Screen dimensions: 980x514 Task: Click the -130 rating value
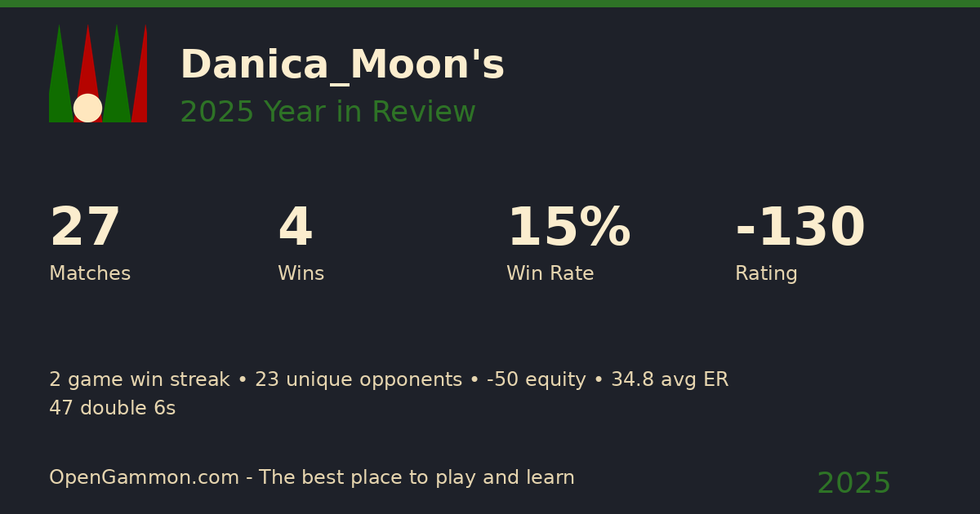800,228
